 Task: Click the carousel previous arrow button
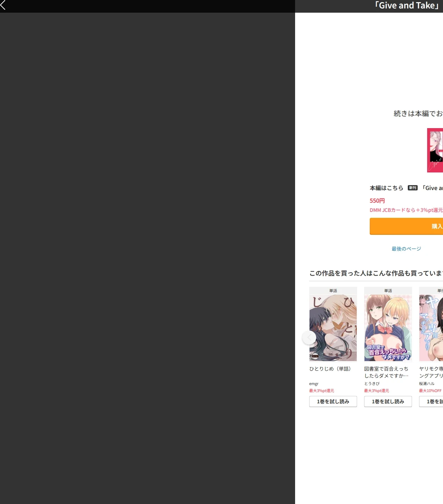(309, 338)
